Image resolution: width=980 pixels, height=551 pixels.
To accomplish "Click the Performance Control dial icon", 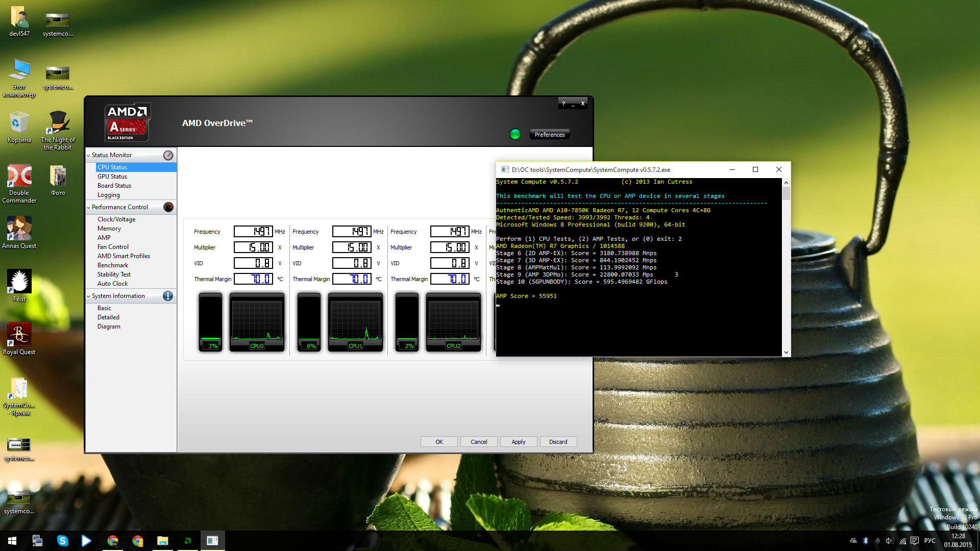I will [168, 207].
